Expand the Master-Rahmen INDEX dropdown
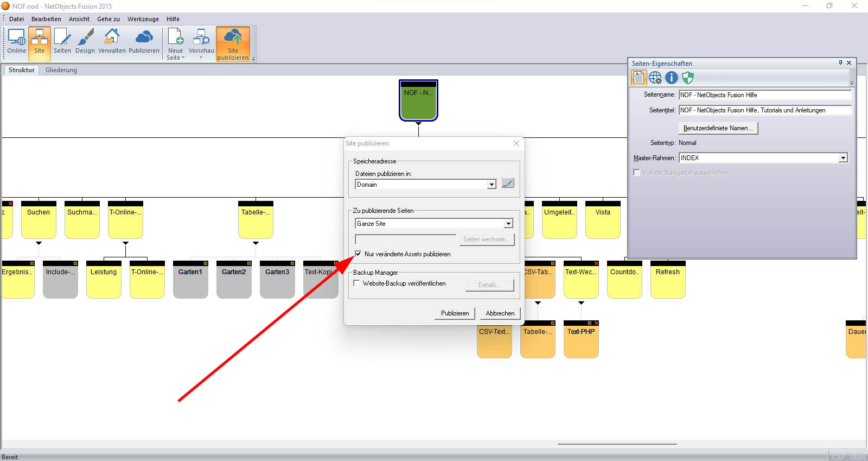The width and height of the screenshot is (868, 461). click(x=843, y=158)
